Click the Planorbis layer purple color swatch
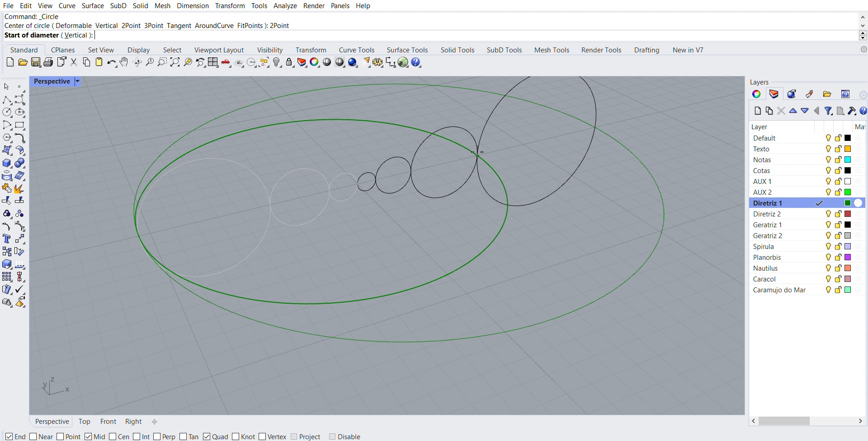The height and width of the screenshot is (441, 868). click(x=848, y=257)
